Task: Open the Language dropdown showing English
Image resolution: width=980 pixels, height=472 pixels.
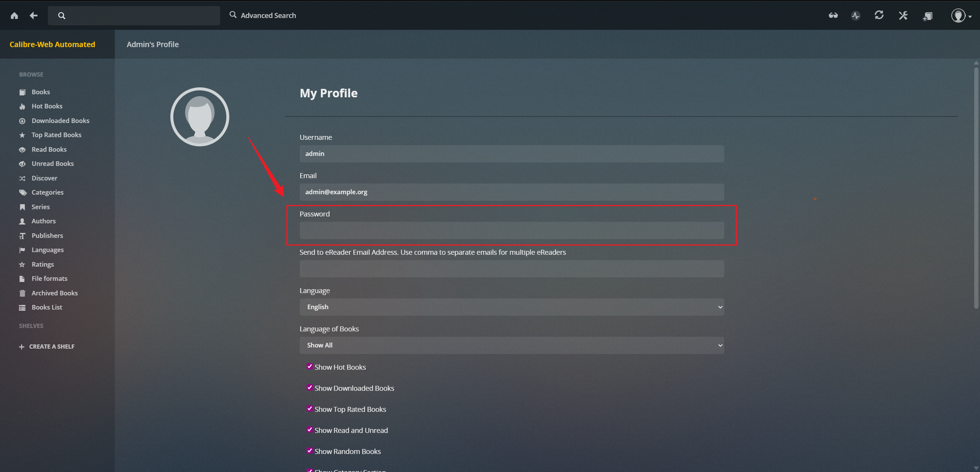Action: pyautogui.click(x=511, y=307)
